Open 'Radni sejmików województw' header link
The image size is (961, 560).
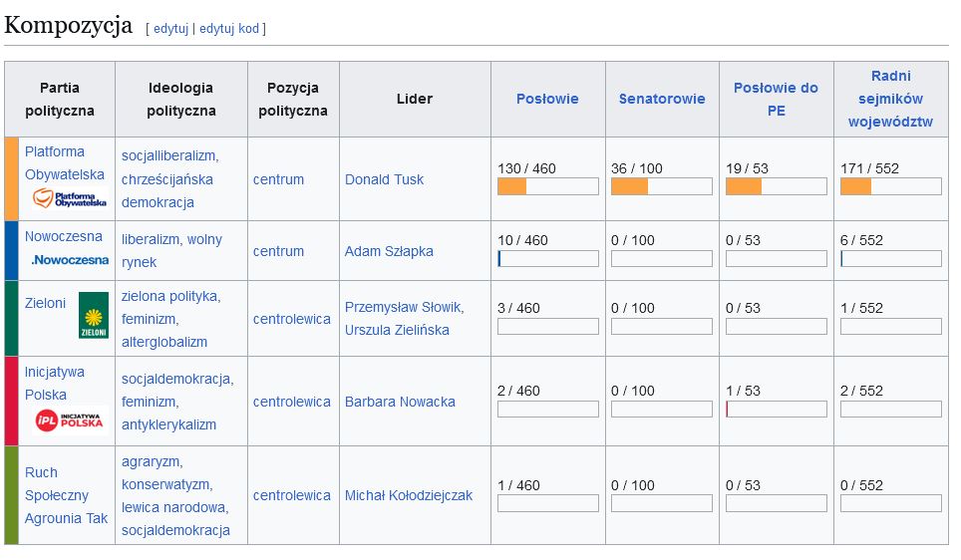point(890,99)
